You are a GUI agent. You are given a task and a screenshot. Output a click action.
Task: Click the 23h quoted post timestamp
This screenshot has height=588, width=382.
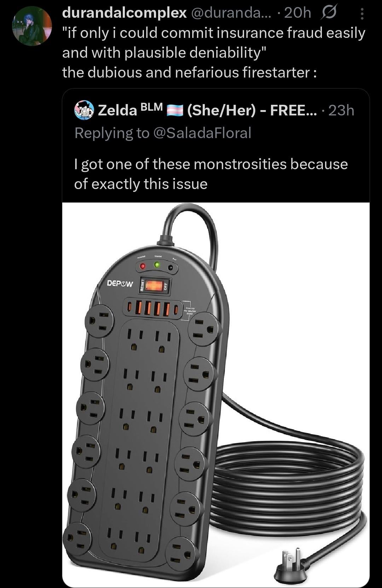pyautogui.click(x=341, y=110)
